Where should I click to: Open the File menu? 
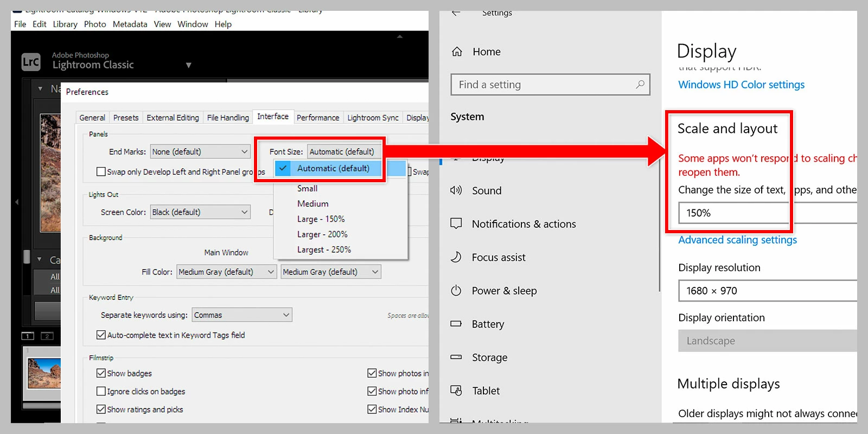[20, 24]
